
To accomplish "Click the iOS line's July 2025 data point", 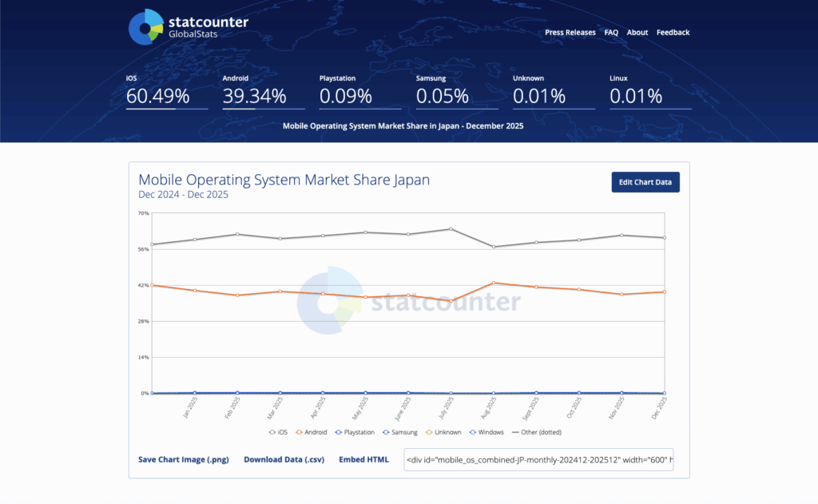I will pyautogui.click(x=451, y=228).
